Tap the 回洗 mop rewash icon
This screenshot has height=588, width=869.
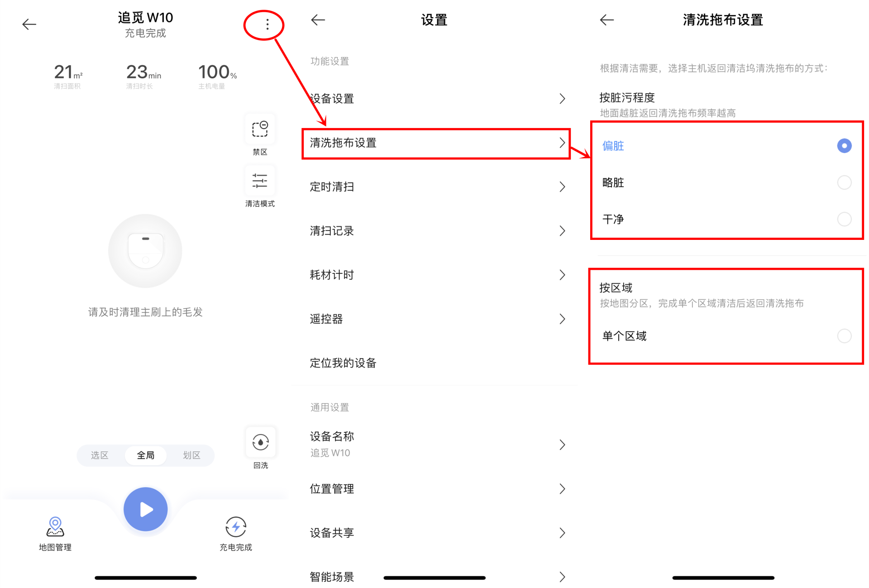(x=261, y=442)
